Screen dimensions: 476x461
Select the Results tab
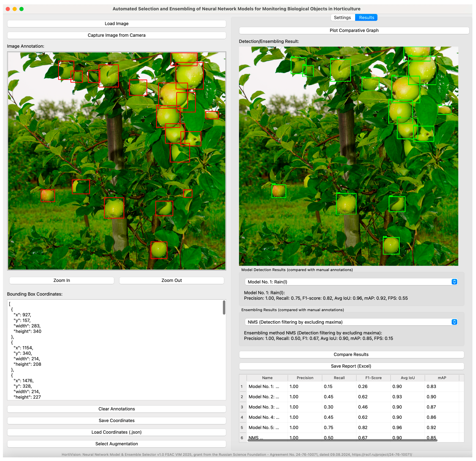click(x=366, y=17)
